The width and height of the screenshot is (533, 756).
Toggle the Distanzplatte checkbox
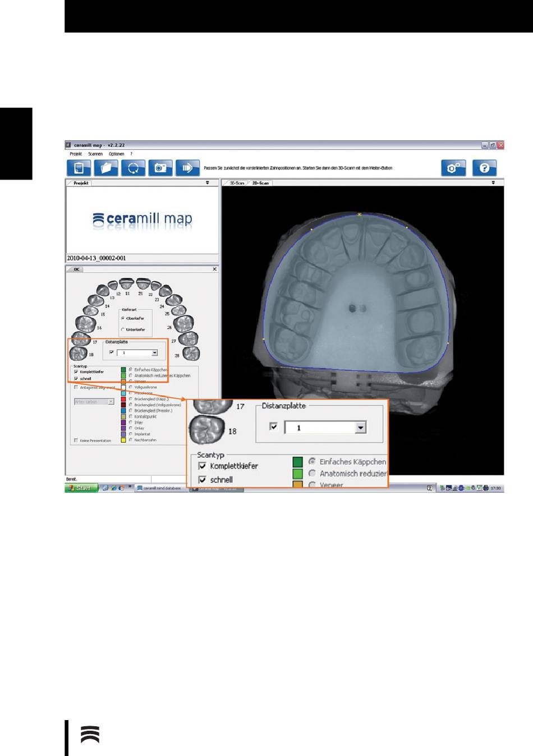tap(111, 352)
